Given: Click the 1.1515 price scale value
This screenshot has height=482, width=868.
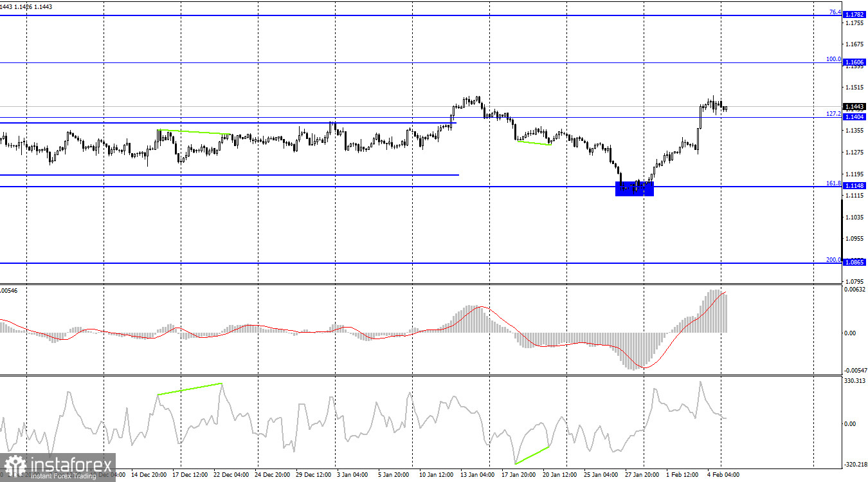Looking at the screenshot, I should pyautogui.click(x=854, y=88).
